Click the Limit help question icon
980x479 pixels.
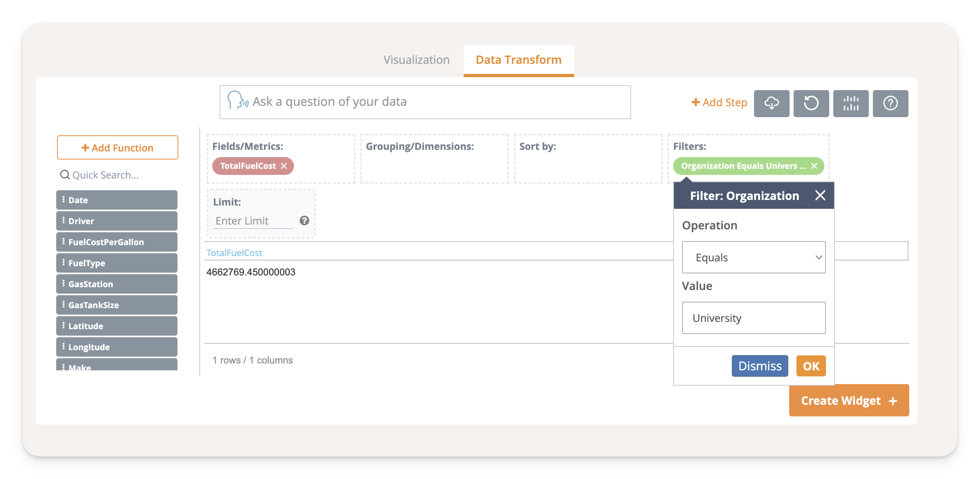click(x=304, y=221)
